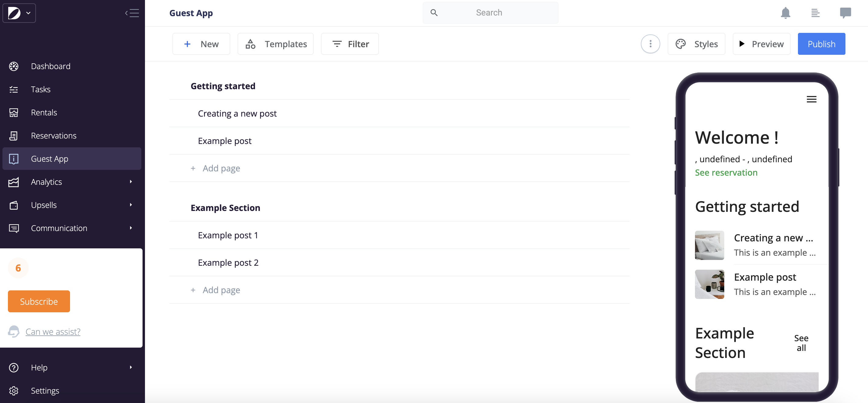Click into the Search field
The width and height of the screenshot is (868, 403).
pyautogui.click(x=490, y=13)
